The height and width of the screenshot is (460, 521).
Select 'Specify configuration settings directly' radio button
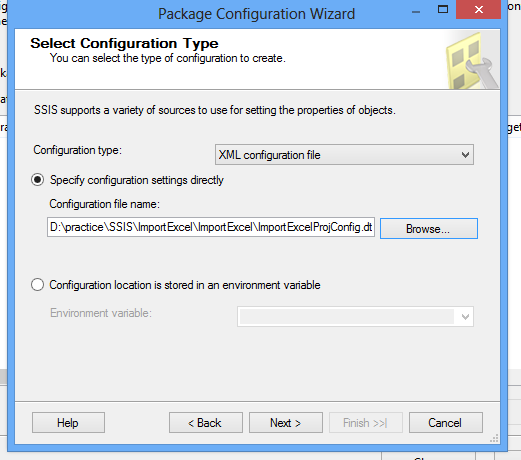click(x=37, y=180)
